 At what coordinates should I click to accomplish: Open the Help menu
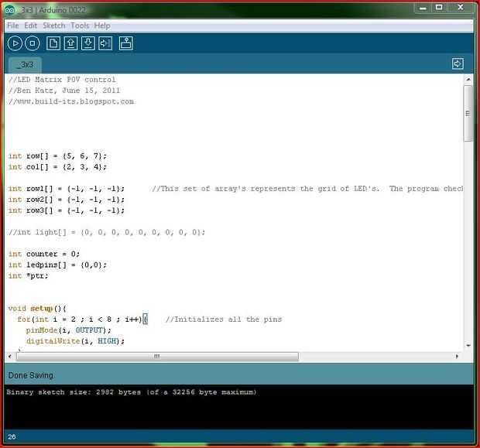(102, 26)
